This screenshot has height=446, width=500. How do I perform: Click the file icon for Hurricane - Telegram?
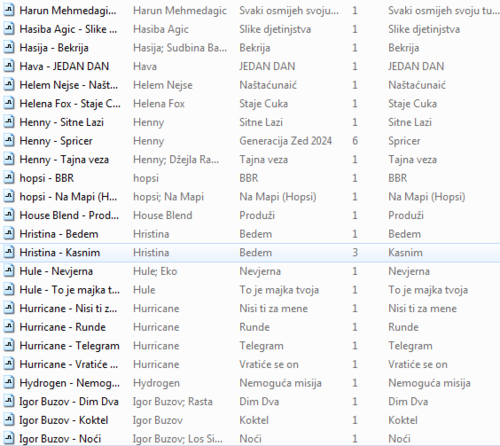(x=9, y=345)
